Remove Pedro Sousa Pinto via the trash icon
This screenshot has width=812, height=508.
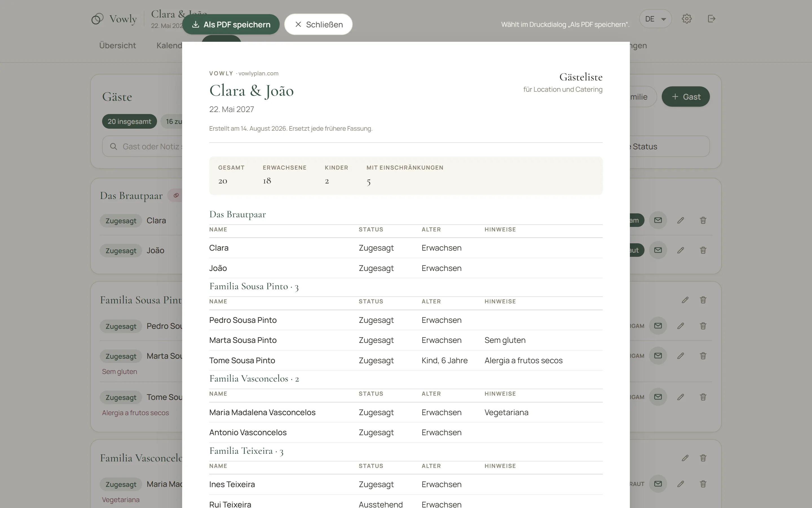click(703, 326)
